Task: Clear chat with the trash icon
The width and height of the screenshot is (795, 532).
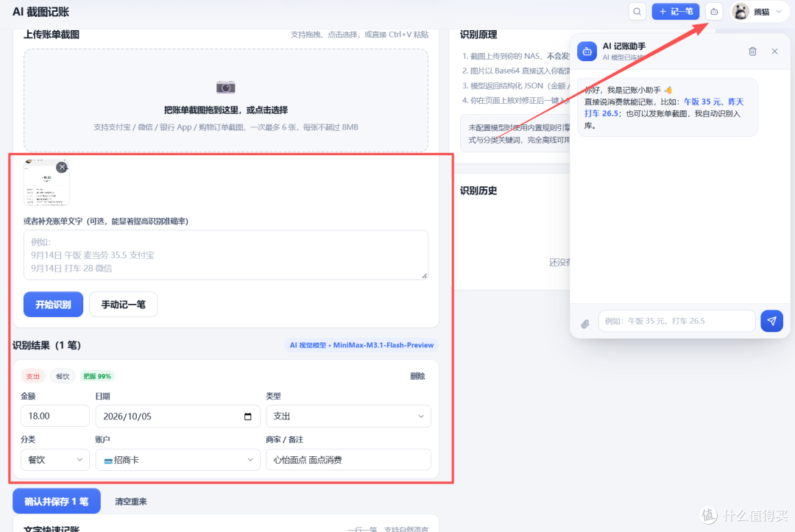Action: (752, 52)
